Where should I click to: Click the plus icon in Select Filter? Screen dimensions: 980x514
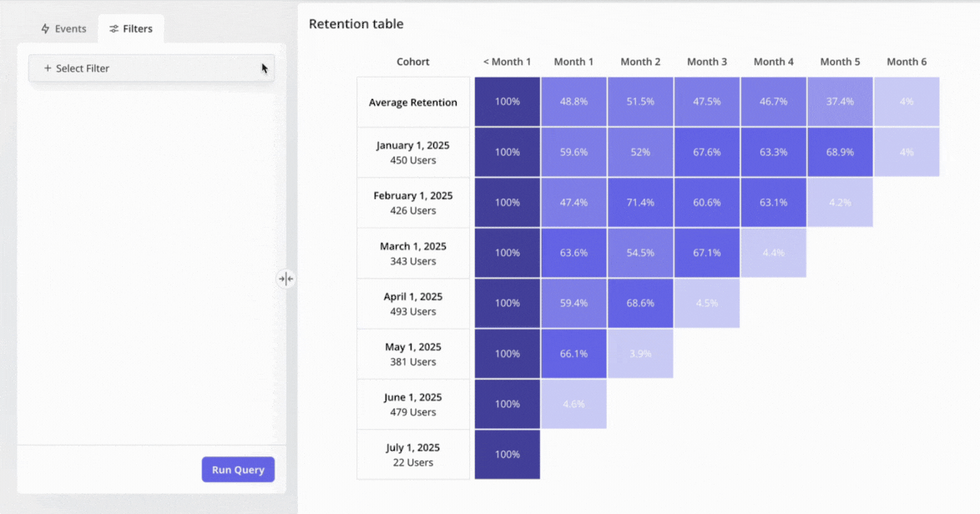pyautogui.click(x=48, y=68)
